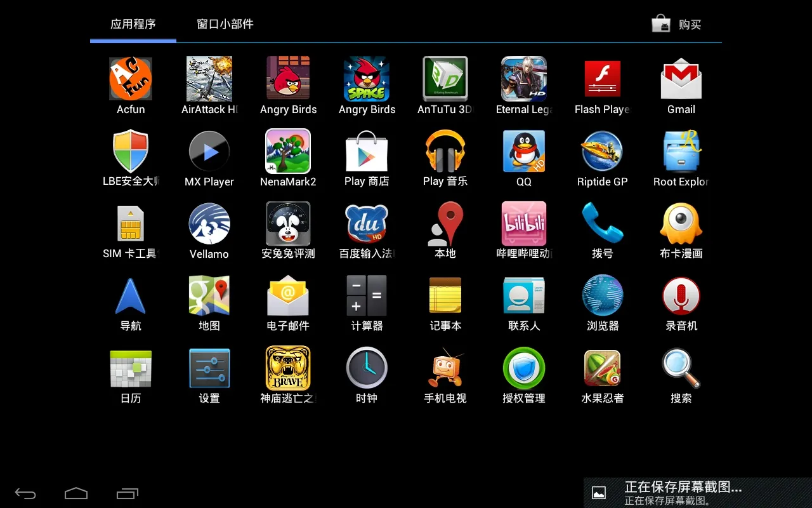Open Play 商店

pos(367,151)
